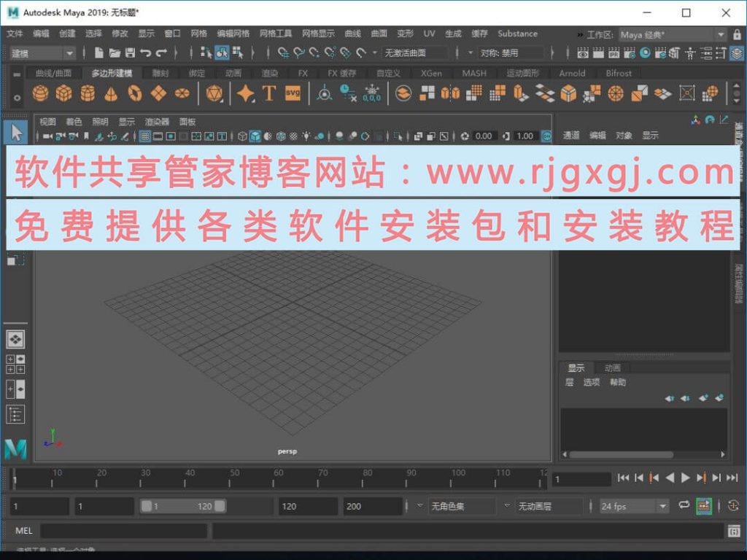Viewport: 747px width, 560px height.
Task: Create a polygon text T object
Action: [269, 93]
